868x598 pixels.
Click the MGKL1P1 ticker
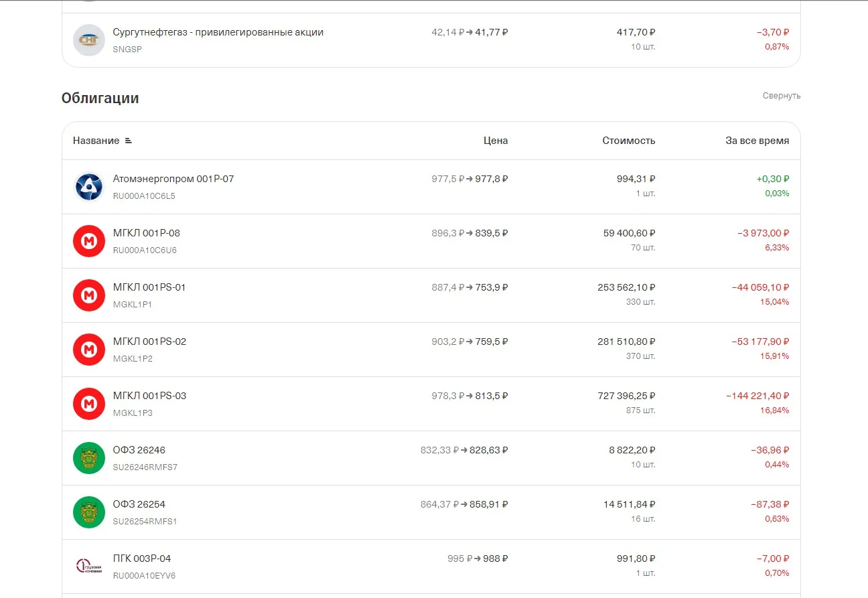(133, 305)
